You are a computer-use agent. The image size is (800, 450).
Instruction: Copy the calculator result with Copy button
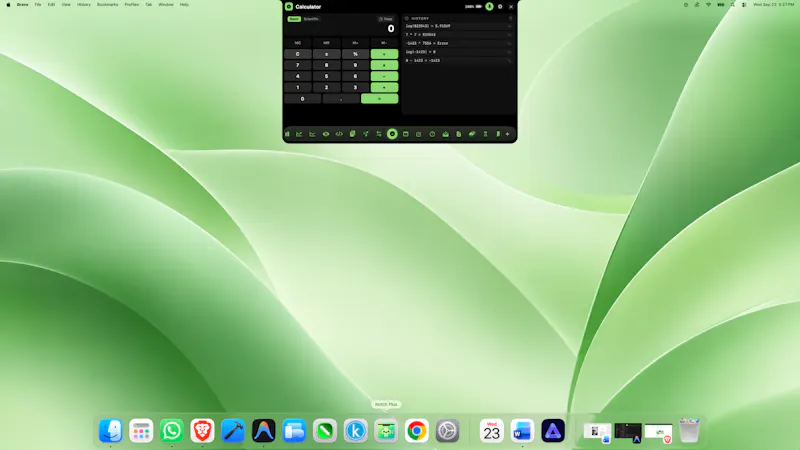click(386, 19)
